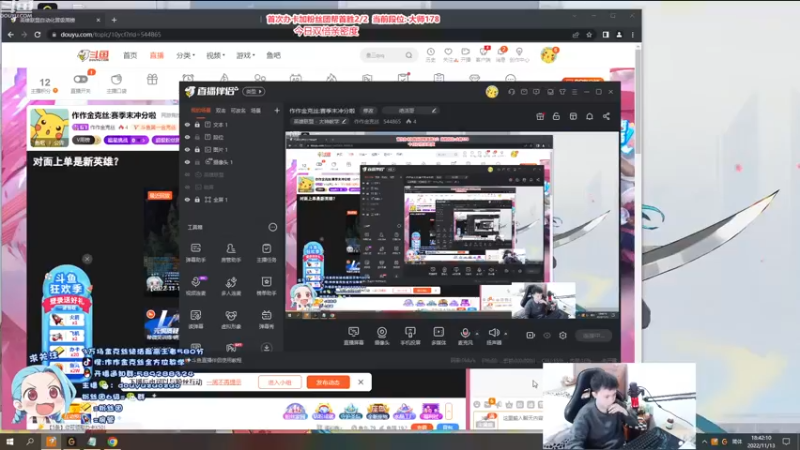Viewport: 800px width, 450px height.
Task: Toggle the 直播开关 switch on Douyu page
Action: pos(80,79)
